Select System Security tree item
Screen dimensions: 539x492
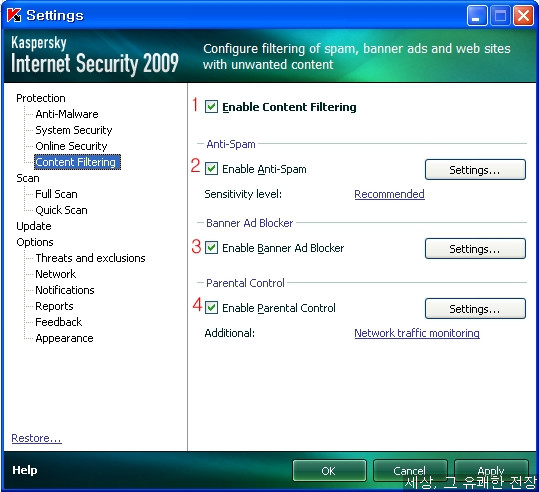74,130
